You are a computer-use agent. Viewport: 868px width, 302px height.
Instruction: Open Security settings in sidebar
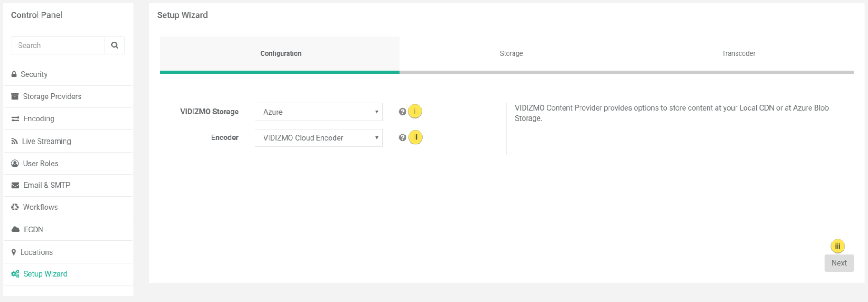click(x=68, y=74)
